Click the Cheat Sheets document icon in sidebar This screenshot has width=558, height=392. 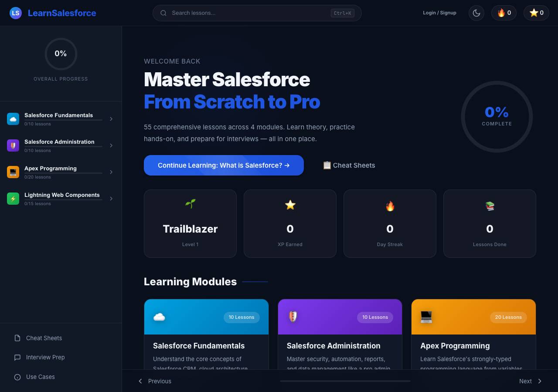[x=17, y=338]
